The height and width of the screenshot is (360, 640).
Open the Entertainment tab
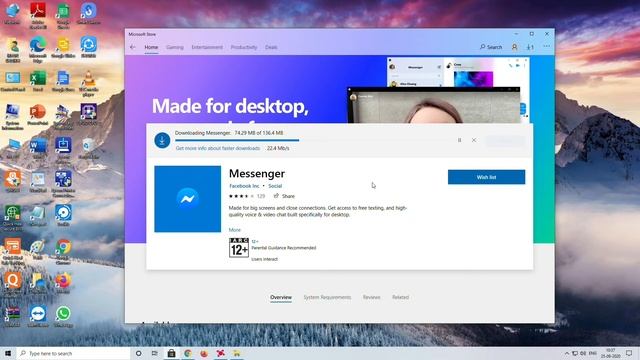coord(207,47)
